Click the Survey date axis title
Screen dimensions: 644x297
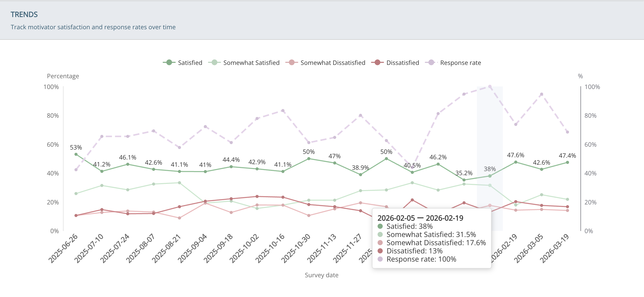[x=321, y=275]
